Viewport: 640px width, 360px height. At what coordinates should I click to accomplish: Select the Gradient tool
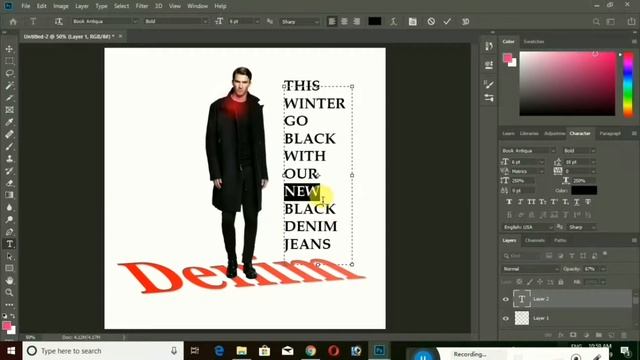[9, 195]
